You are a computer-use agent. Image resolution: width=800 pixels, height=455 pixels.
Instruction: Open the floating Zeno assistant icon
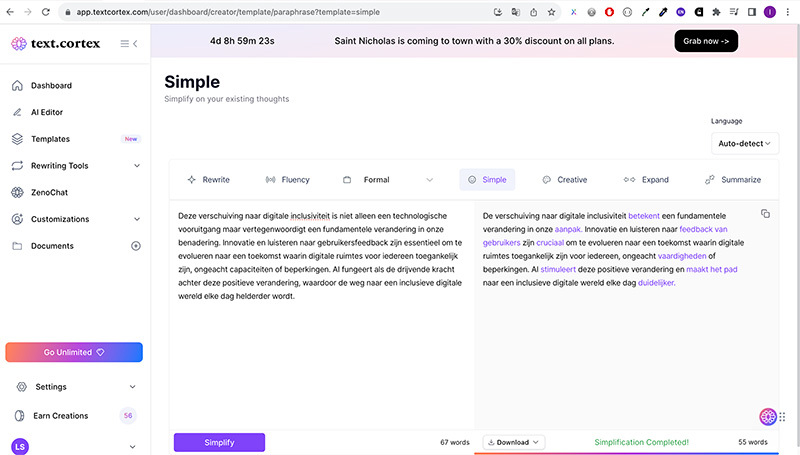point(768,417)
